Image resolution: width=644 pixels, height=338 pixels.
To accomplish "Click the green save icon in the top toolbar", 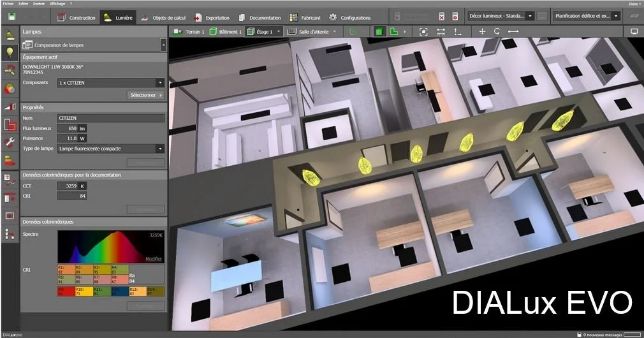I will tap(11, 17).
